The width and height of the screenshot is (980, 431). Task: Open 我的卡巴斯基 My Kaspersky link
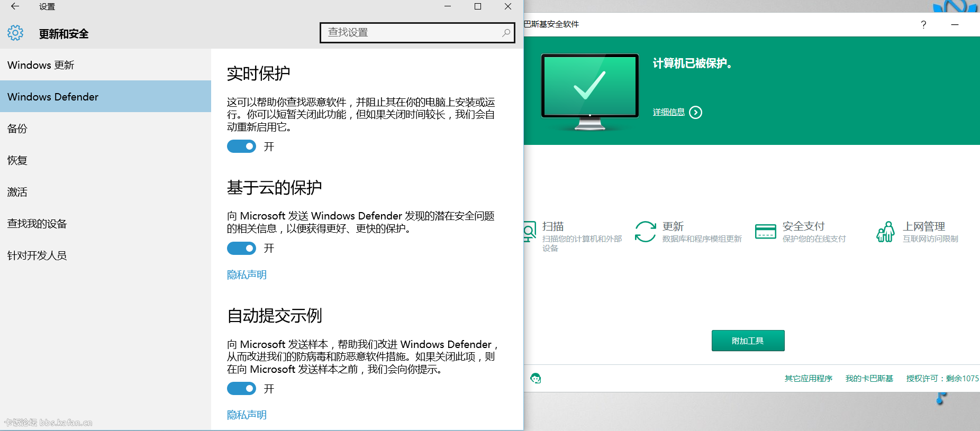coord(869,378)
